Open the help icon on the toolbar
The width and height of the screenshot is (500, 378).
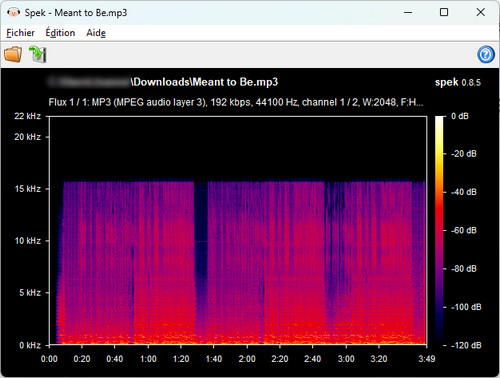pyautogui.click(x=486, y=54)
